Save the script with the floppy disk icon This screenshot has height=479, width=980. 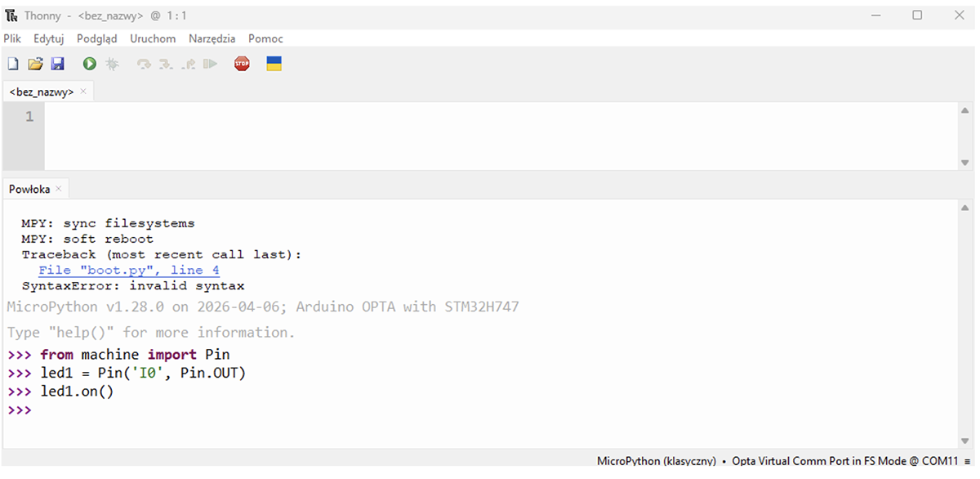[x=57, y=64]
